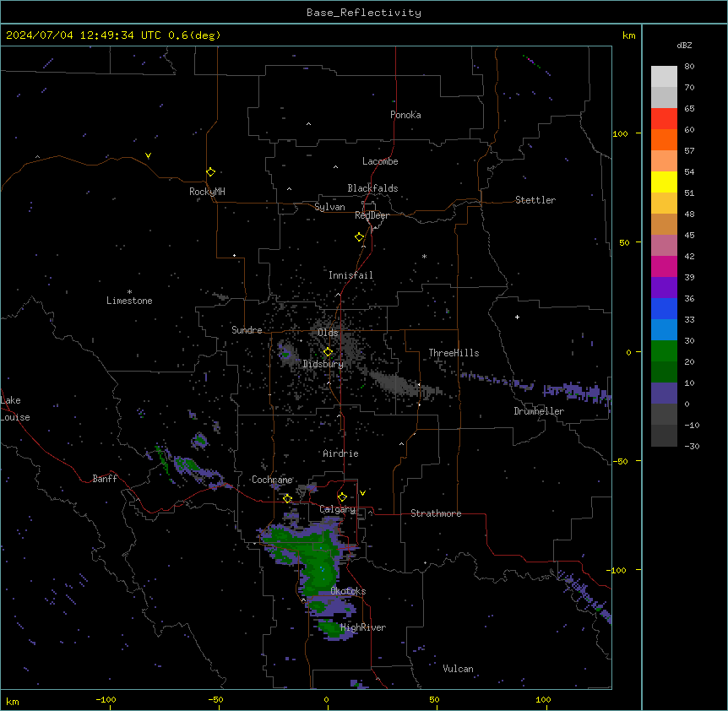Click the Limestone label
The height and width of the screenshot is (711, 728).
point(129,301)
